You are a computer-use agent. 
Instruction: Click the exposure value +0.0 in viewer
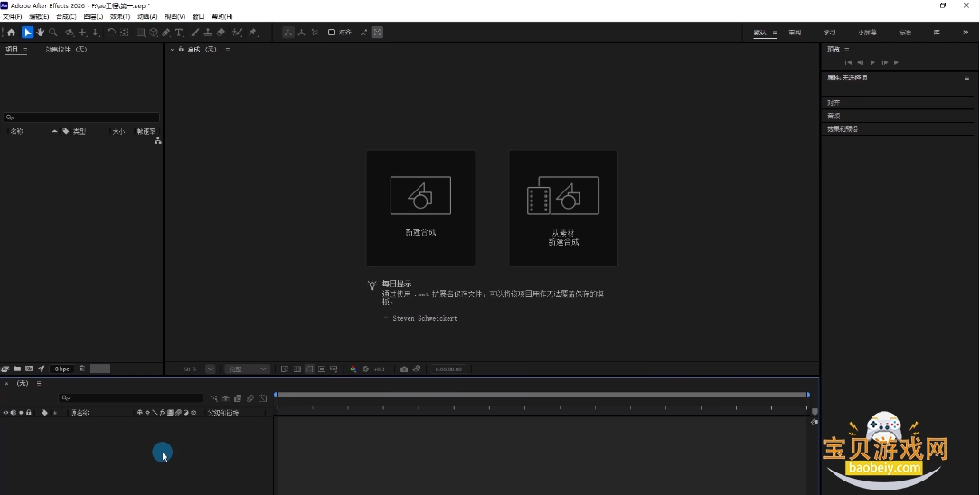380,369
